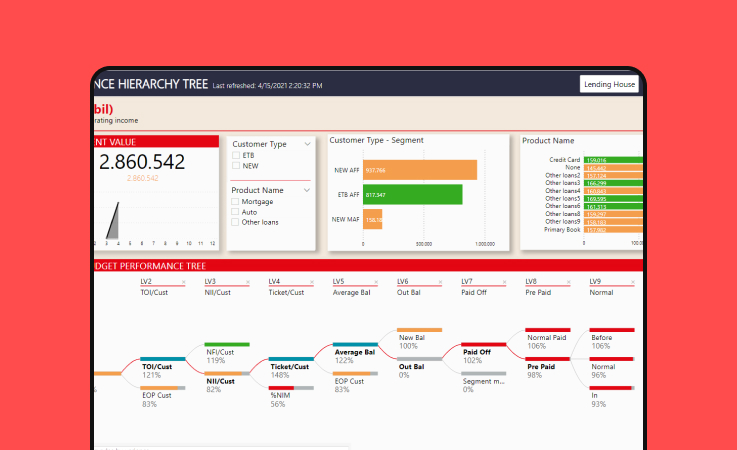The height and width of the screenshot is (450, 737).
Task: Remove the LV2 TOI/Cust level with its X icon
Action: (183, 282)
